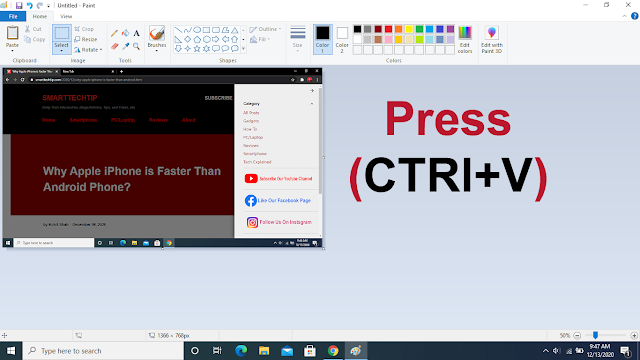Image resolution: width=640 pixels, height=360 pixels.
Task: Click the Zoom in plus button
Action: [x=634, y=336]
